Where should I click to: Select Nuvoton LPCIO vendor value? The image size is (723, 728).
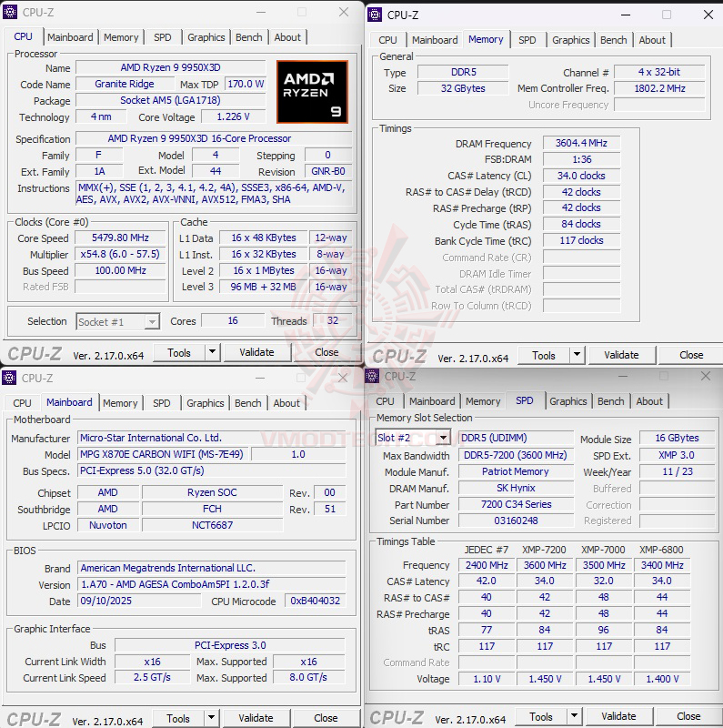point(107,525)
